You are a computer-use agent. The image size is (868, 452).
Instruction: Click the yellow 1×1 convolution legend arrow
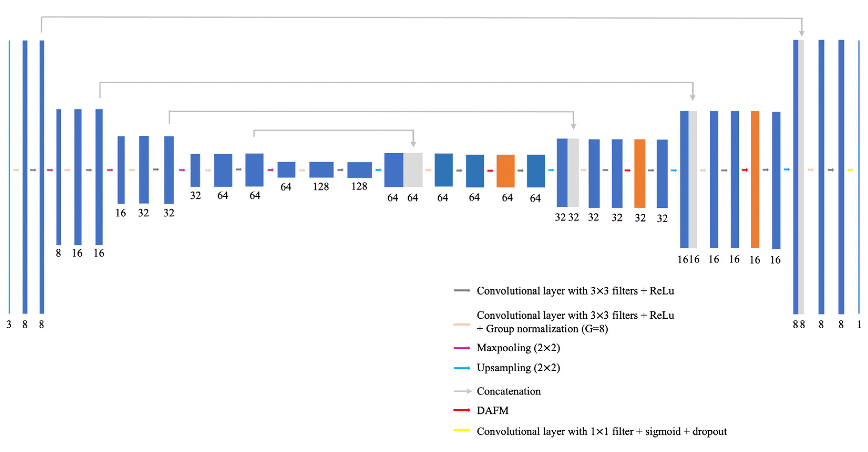click(462, 430)
